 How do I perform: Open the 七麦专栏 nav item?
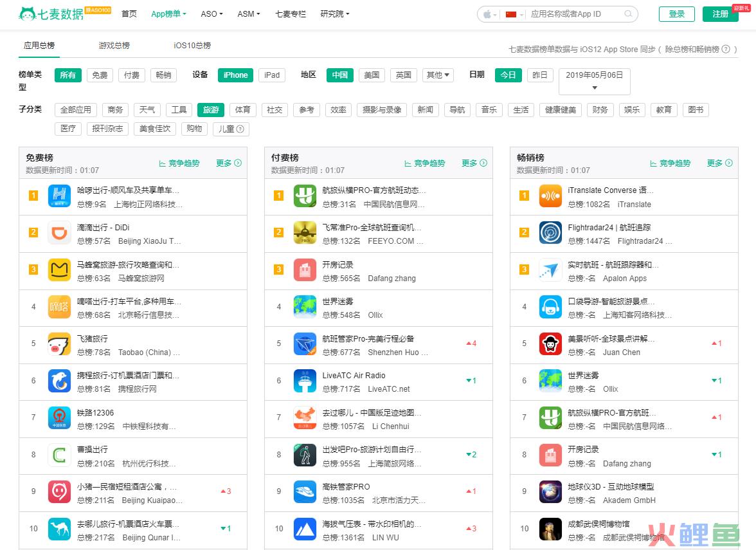pyautogui.click(x=291, y=14)
